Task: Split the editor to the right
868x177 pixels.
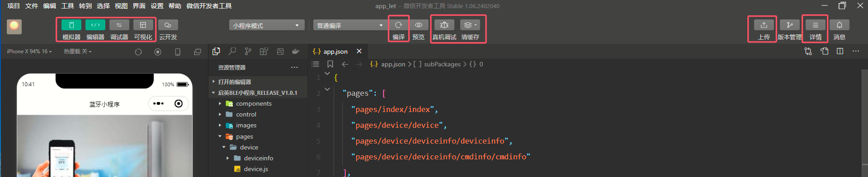Action: pyautogui.click(x=840, y=51)
